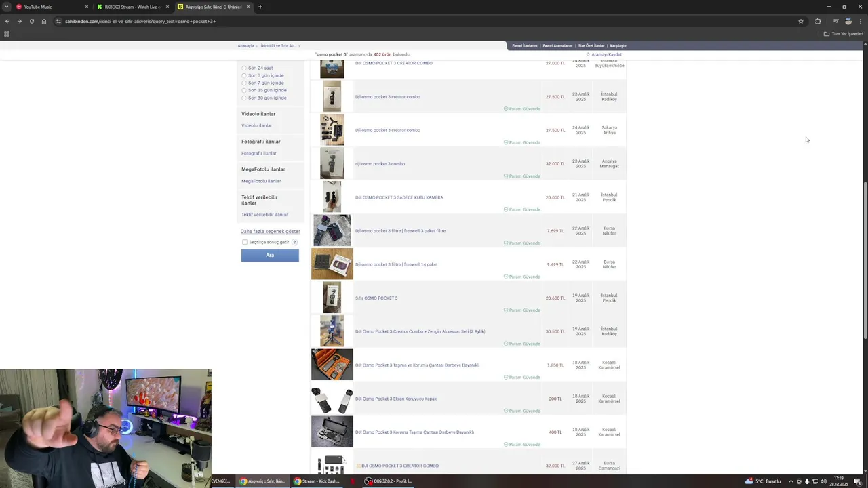The image size is (868, 488).
Task: Open the freewell 3 paket filtre listing
Action: [400, 230]
